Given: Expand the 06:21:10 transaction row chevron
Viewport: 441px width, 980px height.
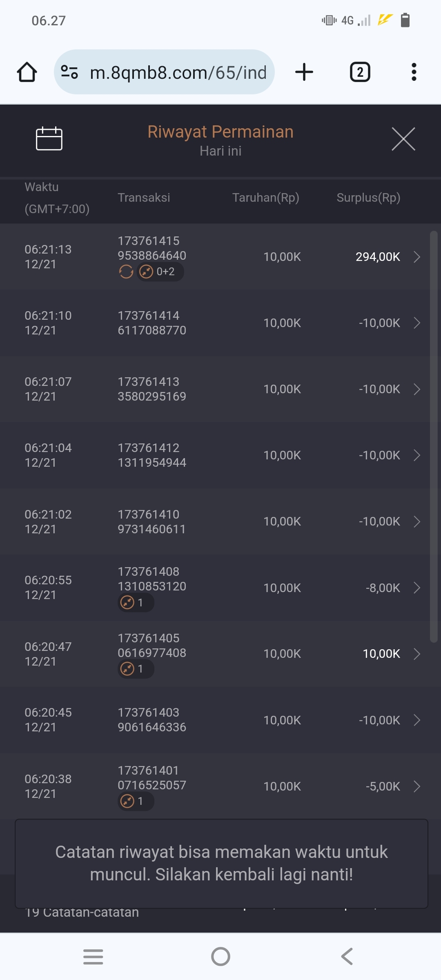Looking at the screenshot, I should pos(416,323).
